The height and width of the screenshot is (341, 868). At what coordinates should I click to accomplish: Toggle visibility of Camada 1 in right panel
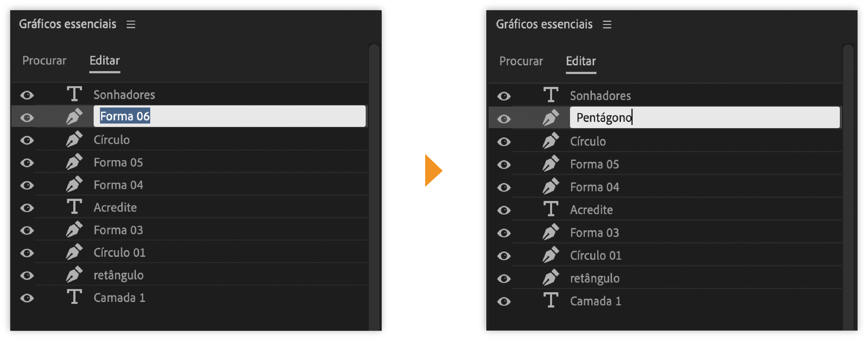[x=504, y=301]
